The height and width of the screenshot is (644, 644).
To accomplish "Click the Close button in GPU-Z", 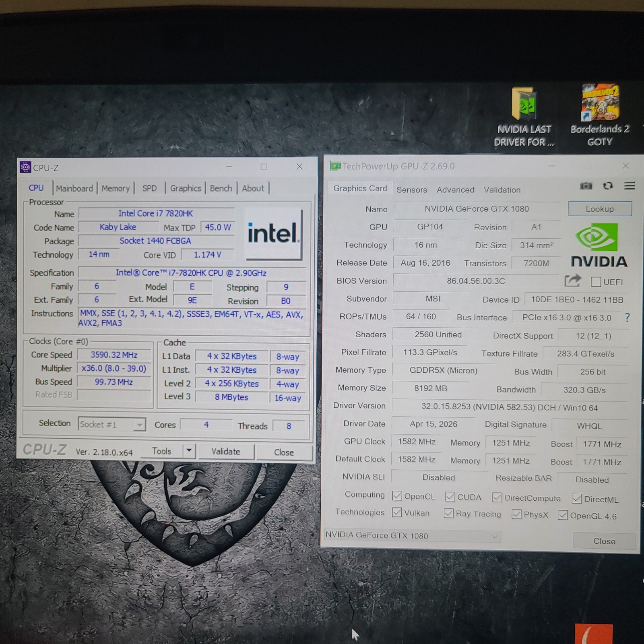I will coord(604,541).
